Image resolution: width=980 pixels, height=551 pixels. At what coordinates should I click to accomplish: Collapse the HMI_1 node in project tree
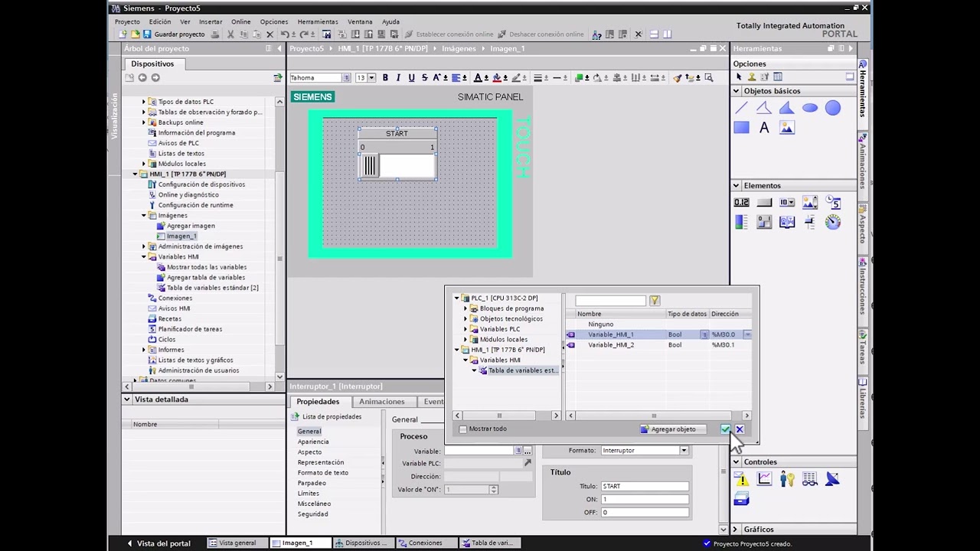[136, 174]
